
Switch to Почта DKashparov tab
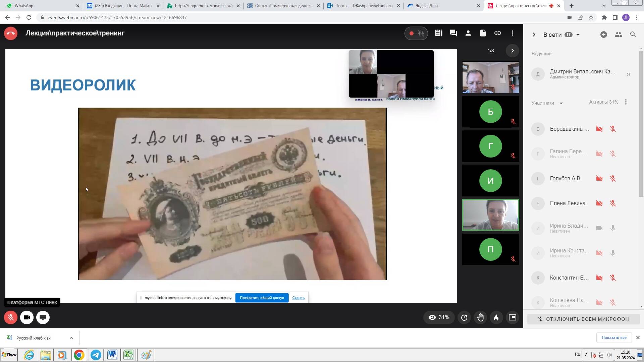[x=364, y=6]
